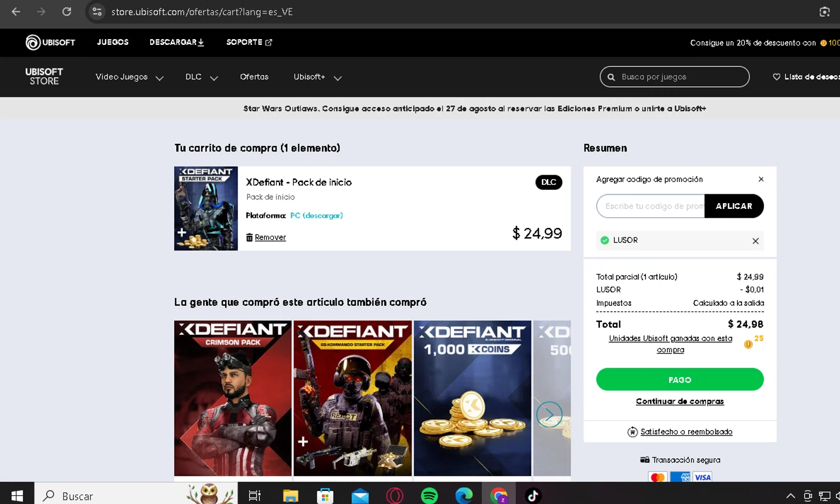840x504 pixels.
Task: Open SOPORTE external link
Action: pyautogui.click(x=249, y=42)
